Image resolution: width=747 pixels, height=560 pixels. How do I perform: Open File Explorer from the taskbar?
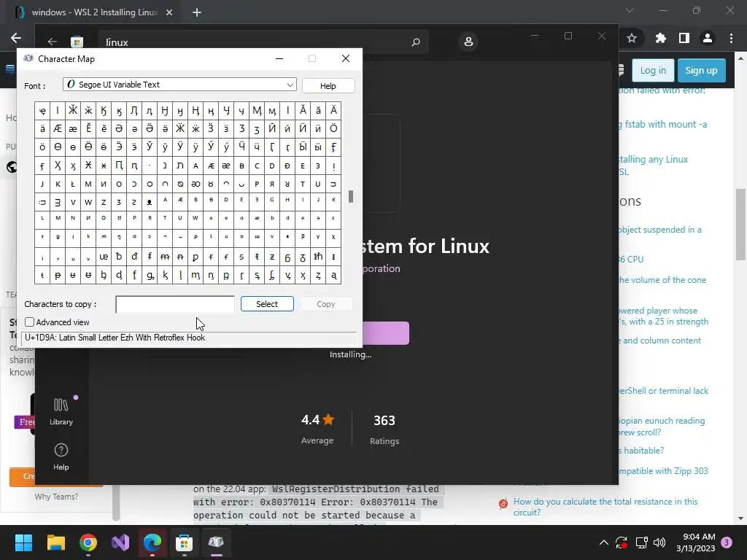tap(55, 542)
